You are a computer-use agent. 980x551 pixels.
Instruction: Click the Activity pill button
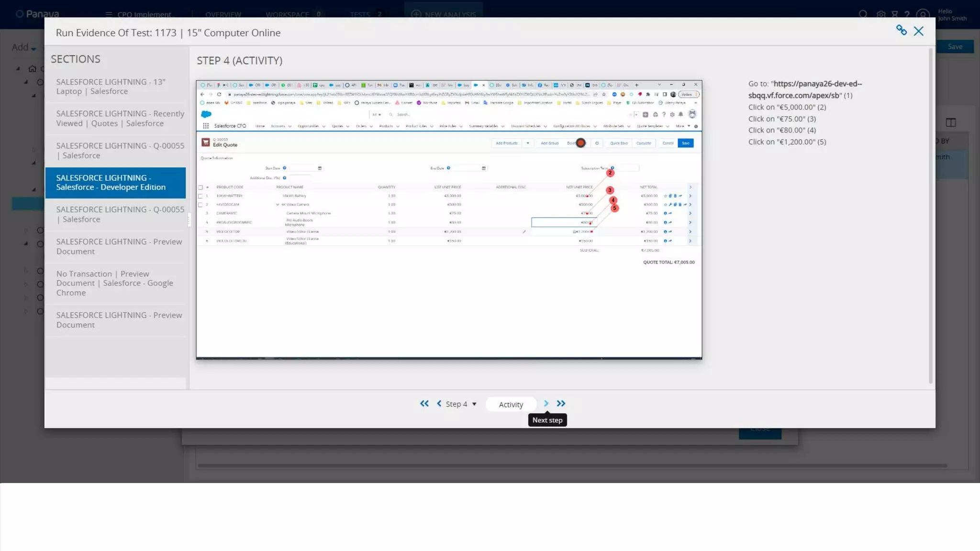pos(511,405)
